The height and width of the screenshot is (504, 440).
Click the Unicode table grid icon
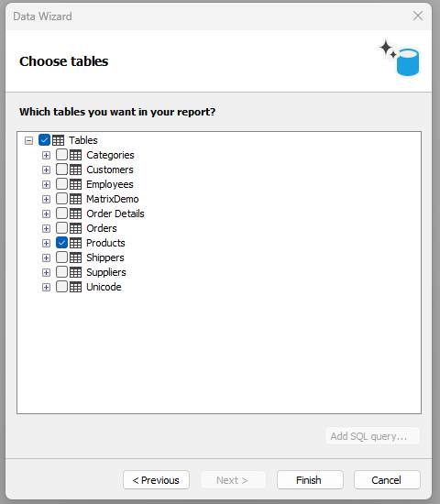(75, 287)
